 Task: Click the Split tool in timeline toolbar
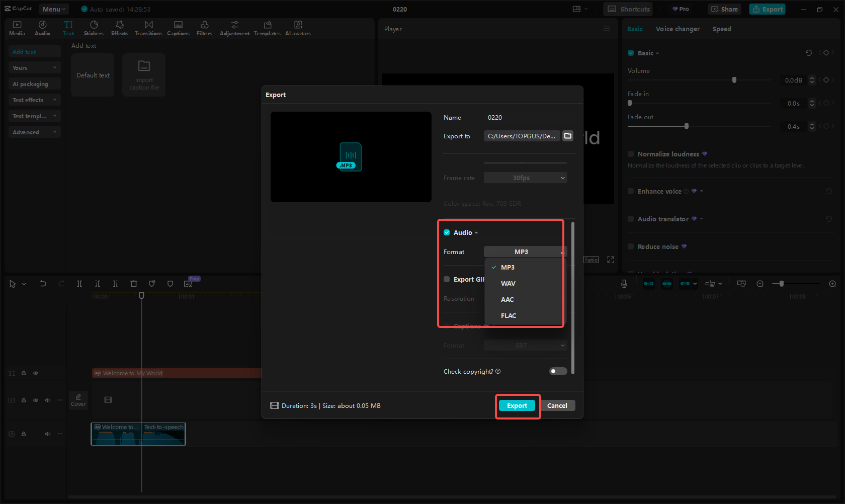point(79,284)
